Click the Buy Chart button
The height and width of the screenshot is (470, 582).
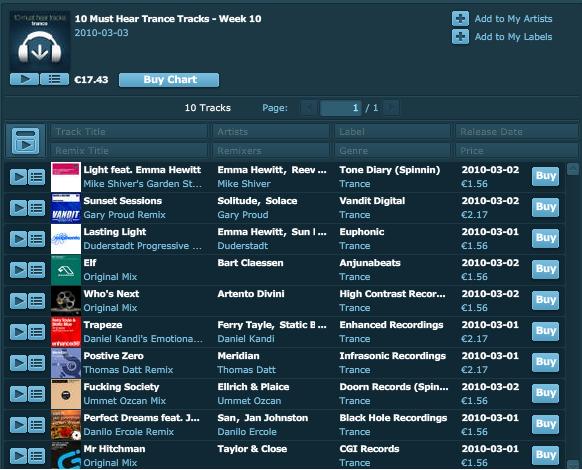(x=169, y=80)
